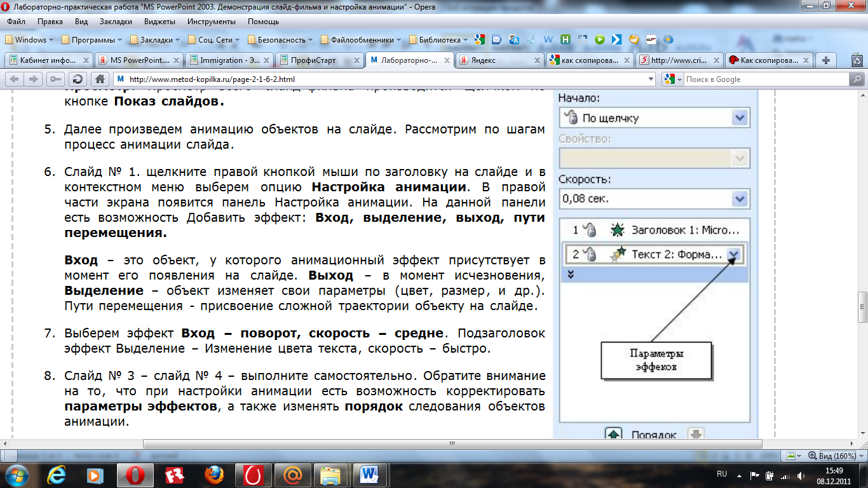Screen dimensions: 868x488
Task: Open the Правка menu
Action: click(x=50, y=21)
